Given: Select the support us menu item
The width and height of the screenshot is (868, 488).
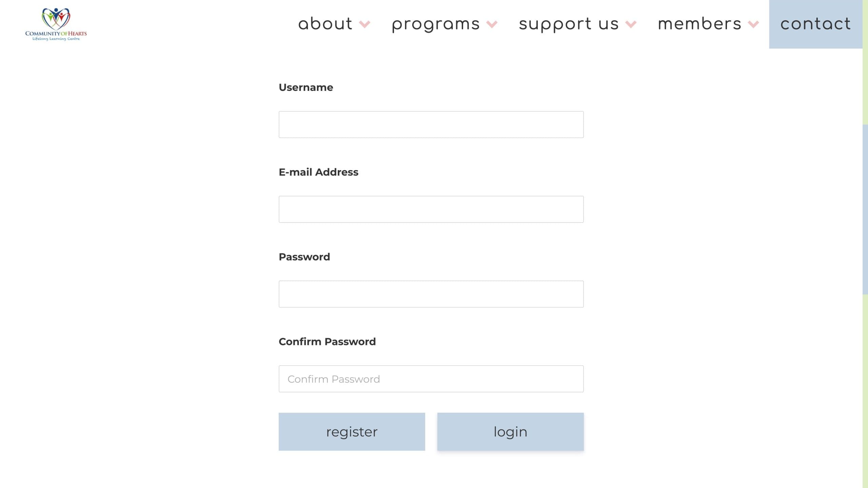Looking at the screenshot, I should coord(569,24).
